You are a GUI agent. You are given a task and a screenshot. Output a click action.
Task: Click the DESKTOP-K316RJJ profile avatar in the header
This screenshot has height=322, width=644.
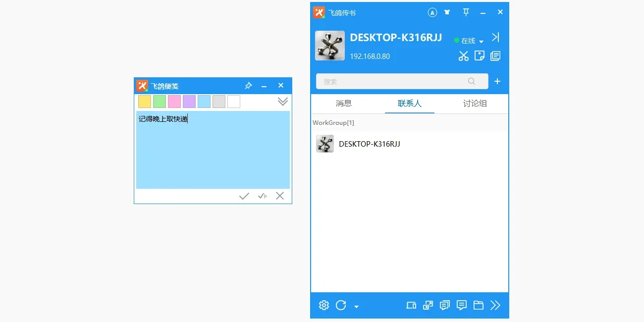pyautogui.click(x=330, y=46)
